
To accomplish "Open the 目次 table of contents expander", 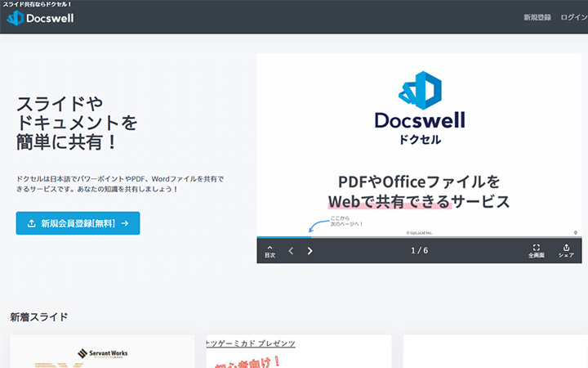I will click(270, 251).
